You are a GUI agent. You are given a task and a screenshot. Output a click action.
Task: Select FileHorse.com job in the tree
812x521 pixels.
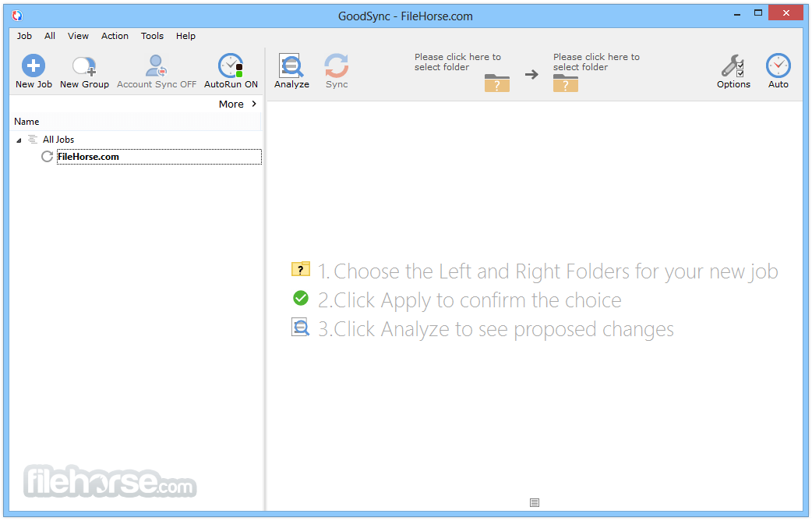point(159,157)
